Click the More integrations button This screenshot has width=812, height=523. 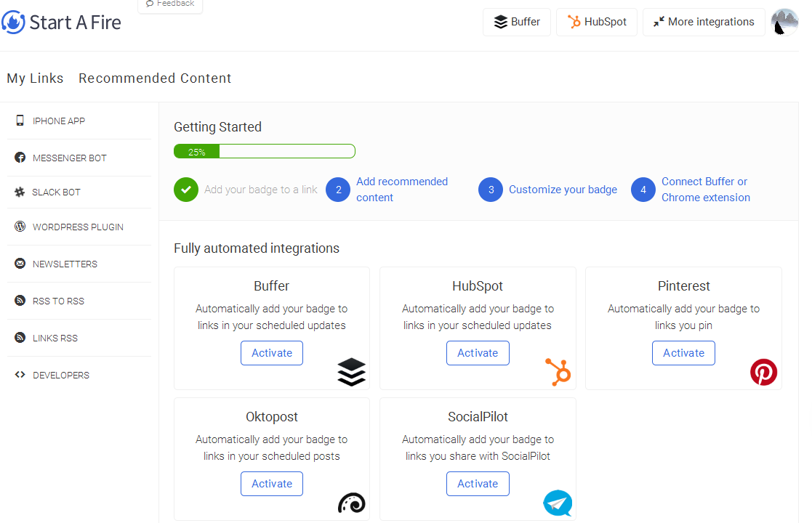[703, 22]
